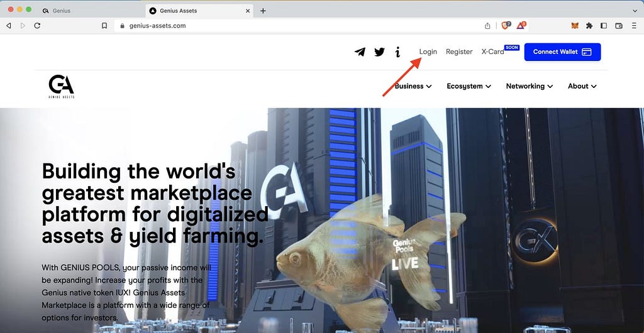Viewport: 644px width, 333px height.
Task: Toggle the browser sidebar icon
Action: point(604,25)
